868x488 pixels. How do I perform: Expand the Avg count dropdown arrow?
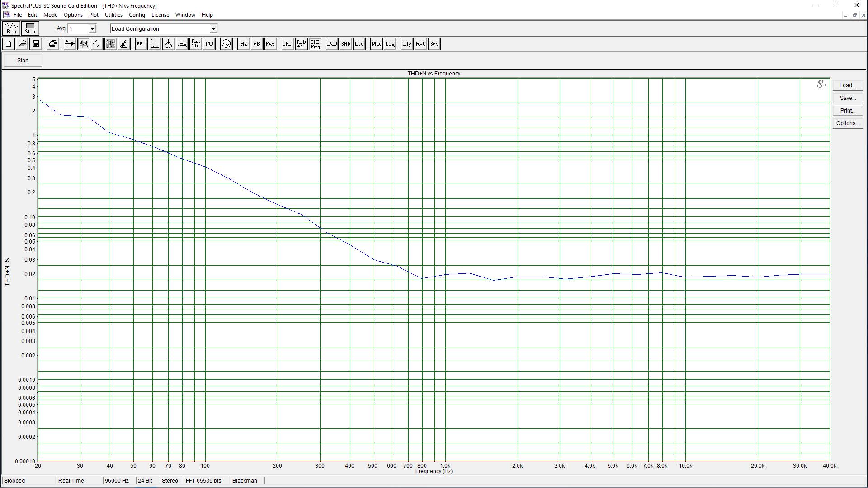92,29
